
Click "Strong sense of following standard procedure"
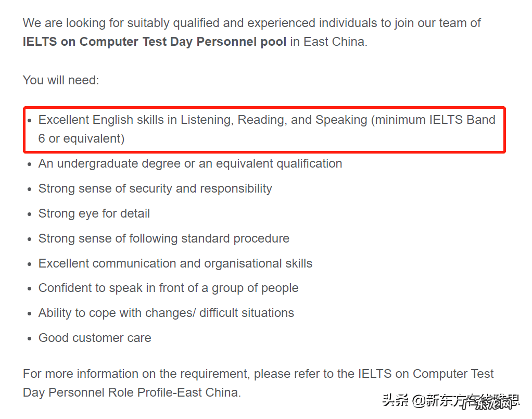(x=164, y=238)
